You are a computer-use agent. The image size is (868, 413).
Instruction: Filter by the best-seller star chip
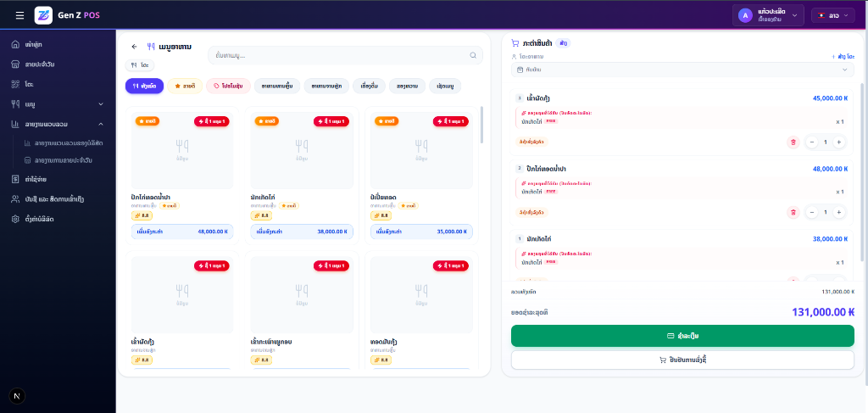pyautogui.click(x=186, y=86)
